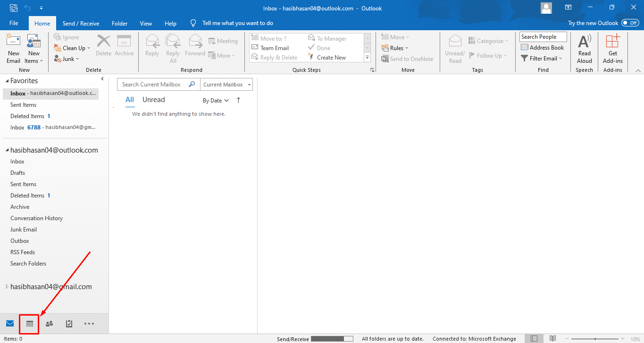Switch to Normal view in status bar
Viewport: 644px width, 343px height.
coord(534,339)
